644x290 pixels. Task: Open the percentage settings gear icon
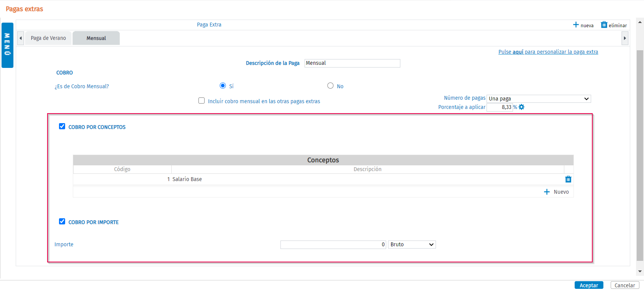point(521,107)
